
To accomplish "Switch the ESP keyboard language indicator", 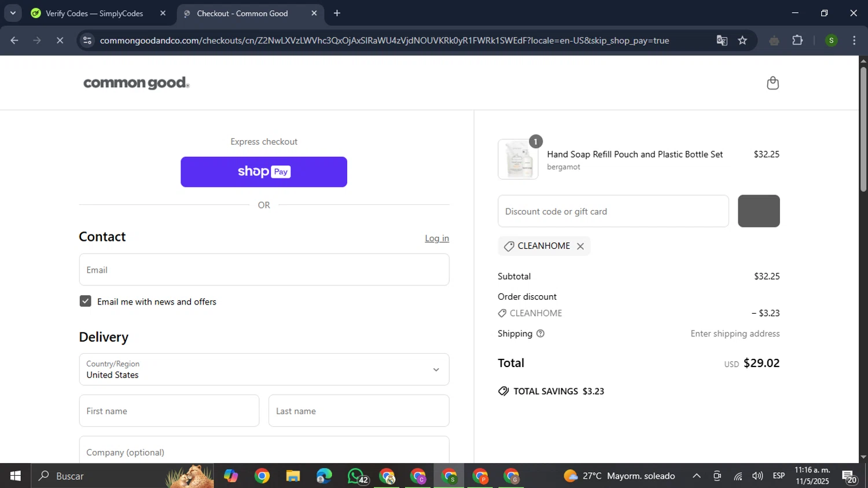I will (x=779, y=476).
